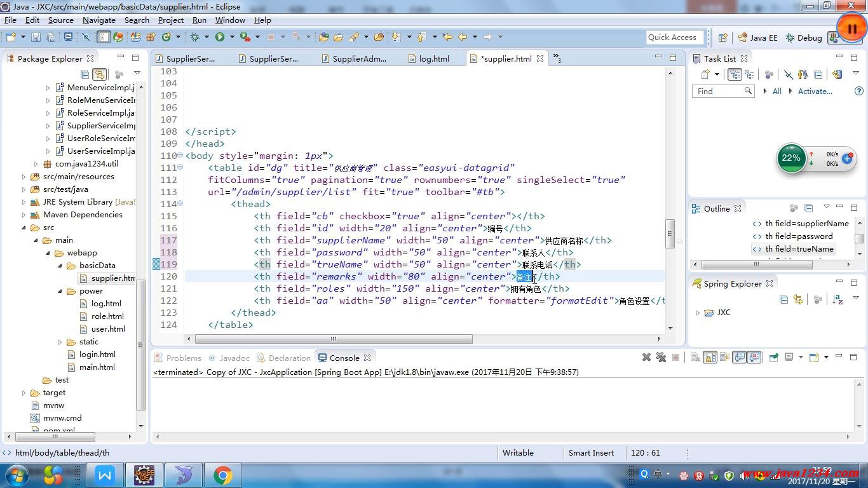Toggle Categorized view in Task List
The height and width of the screenshot is (488, 868).
point(735,74)
